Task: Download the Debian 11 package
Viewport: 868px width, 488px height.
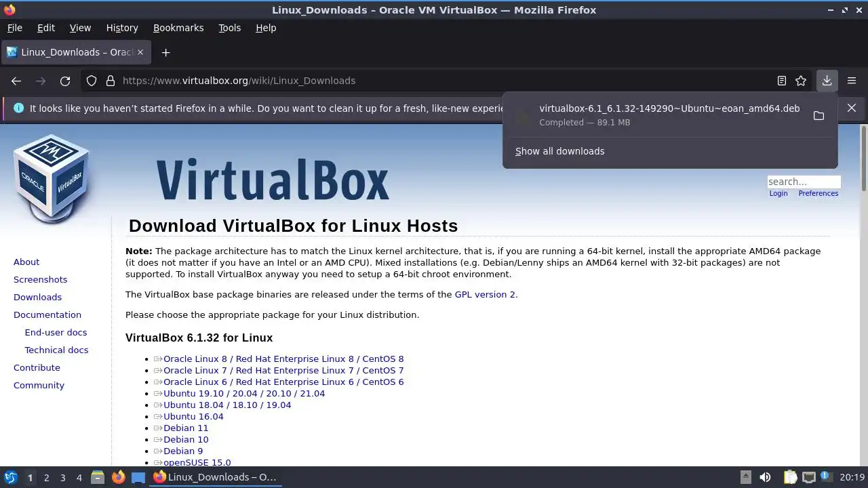Action: pyautogui.click(x=186, y=428)
